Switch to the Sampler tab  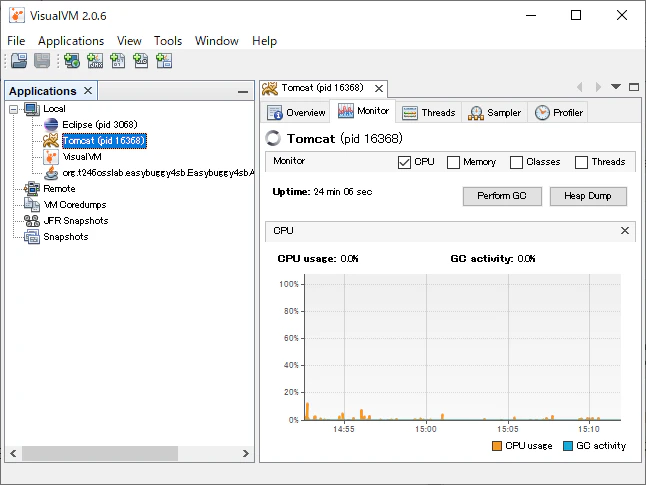click(x=494, y=112)
